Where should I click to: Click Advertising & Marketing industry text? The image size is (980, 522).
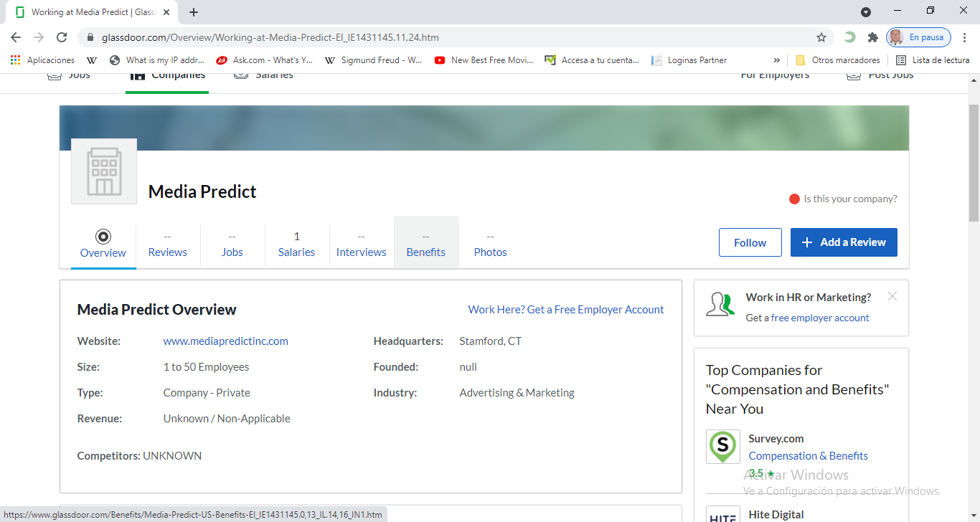point(517,393)
